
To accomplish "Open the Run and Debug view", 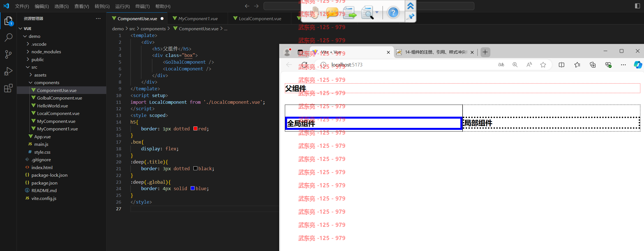I will (x=8, y=71).
